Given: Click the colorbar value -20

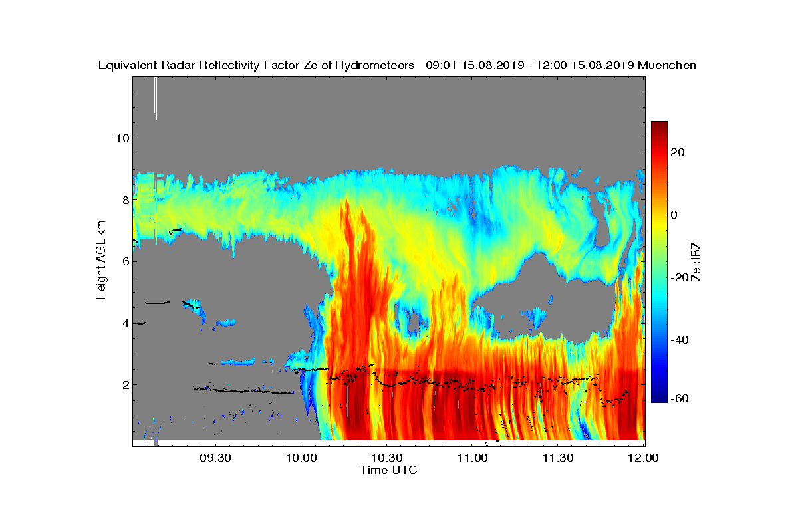Looking at the screenshot, I should pyautogui.click(x=678, y=277).
